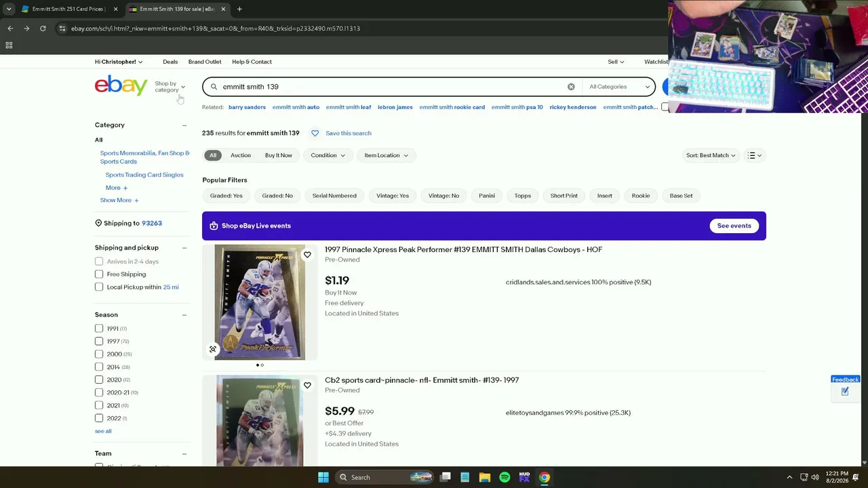
Task: Click the image search icon on the first card photo
Action: [x=213, y=350]
